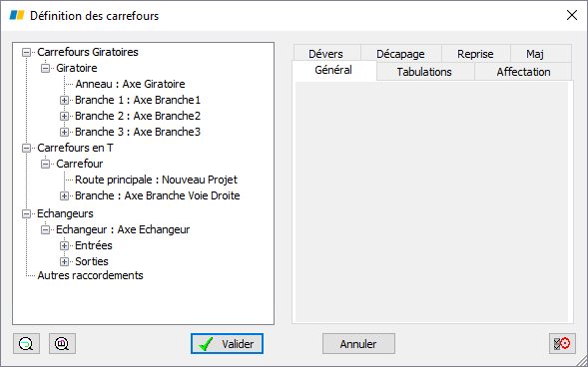Open the Décapage tab
Viewport: 588px width, 367px height.
tap(400, 54)
